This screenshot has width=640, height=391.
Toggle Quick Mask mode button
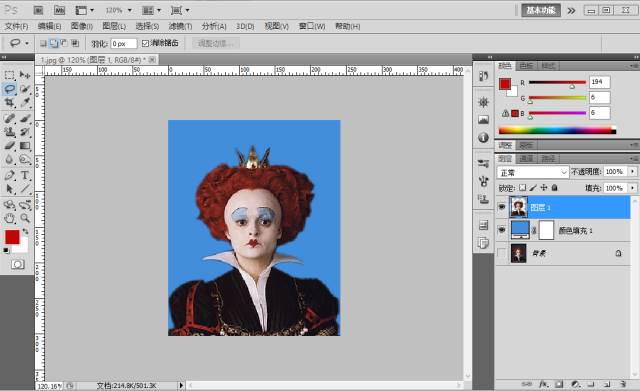[x=17, y=264]
